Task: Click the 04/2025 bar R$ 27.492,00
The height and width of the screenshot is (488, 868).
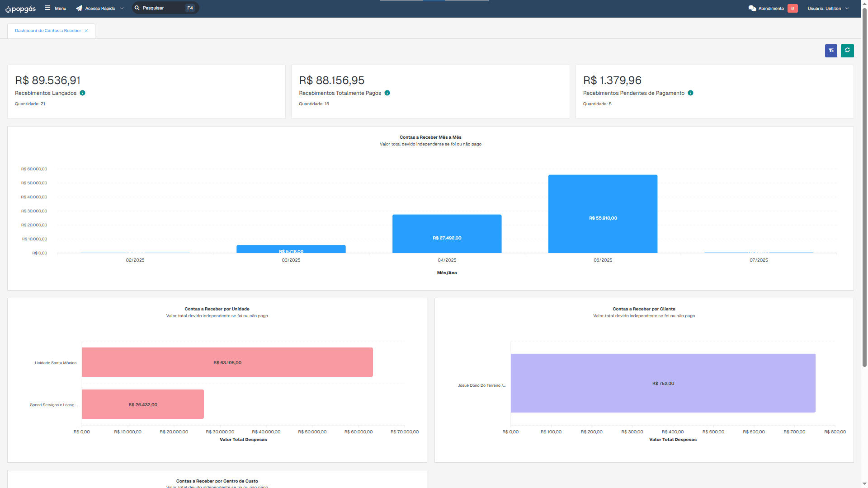Action: point(447,234)
